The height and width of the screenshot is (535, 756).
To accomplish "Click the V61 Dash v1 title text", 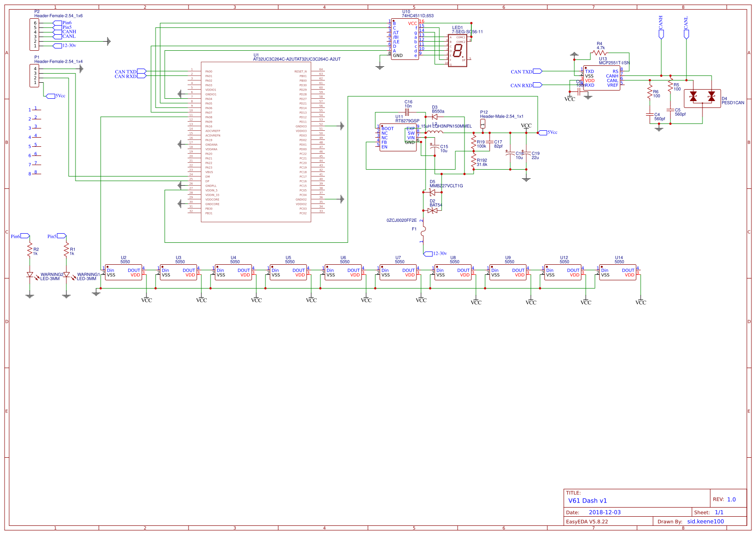I will pos(587,501).
